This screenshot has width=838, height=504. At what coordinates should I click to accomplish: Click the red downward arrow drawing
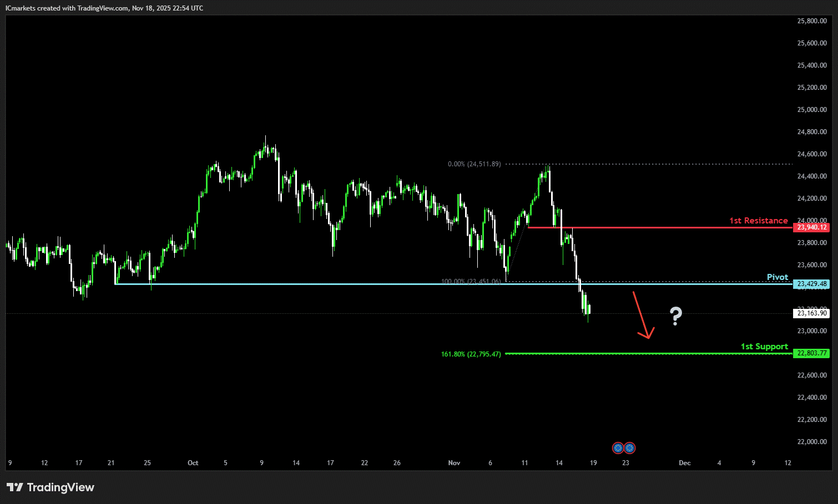pyautogui.click(x=642, y=315)
